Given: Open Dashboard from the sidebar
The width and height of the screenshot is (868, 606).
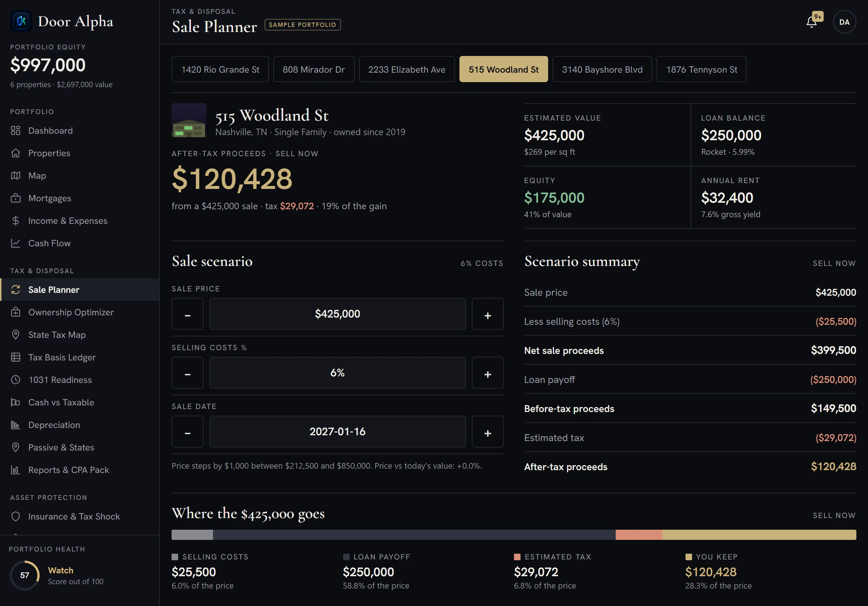Looking at the screenshot, I should (x=80, y=131).
